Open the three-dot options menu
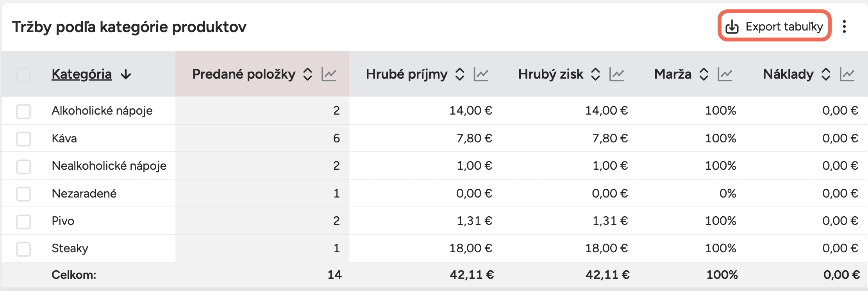The image size is (868, 291). 845,26
